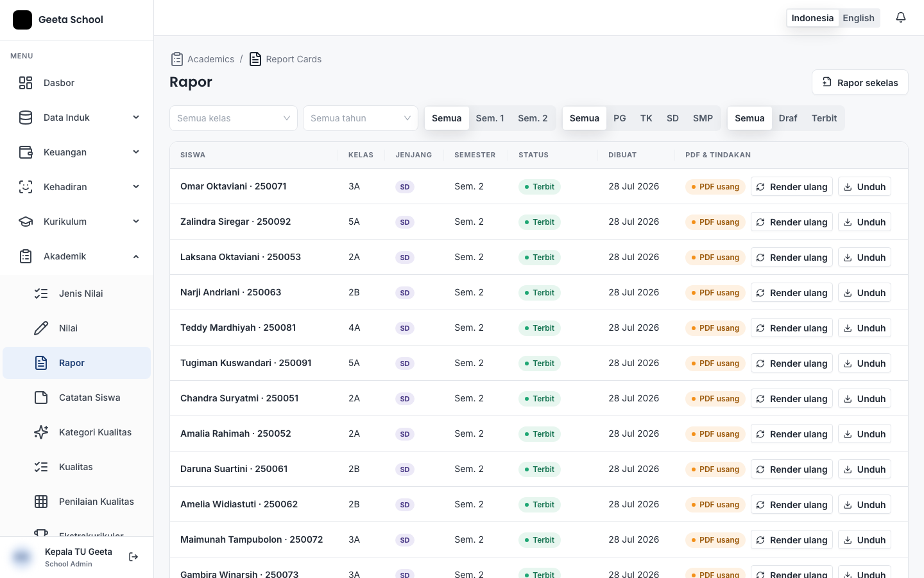This screenshot has width=924, height=578.
Task: Click the Kehadiran scan icon
Action: pyautogui.click(x=26, y=187)
